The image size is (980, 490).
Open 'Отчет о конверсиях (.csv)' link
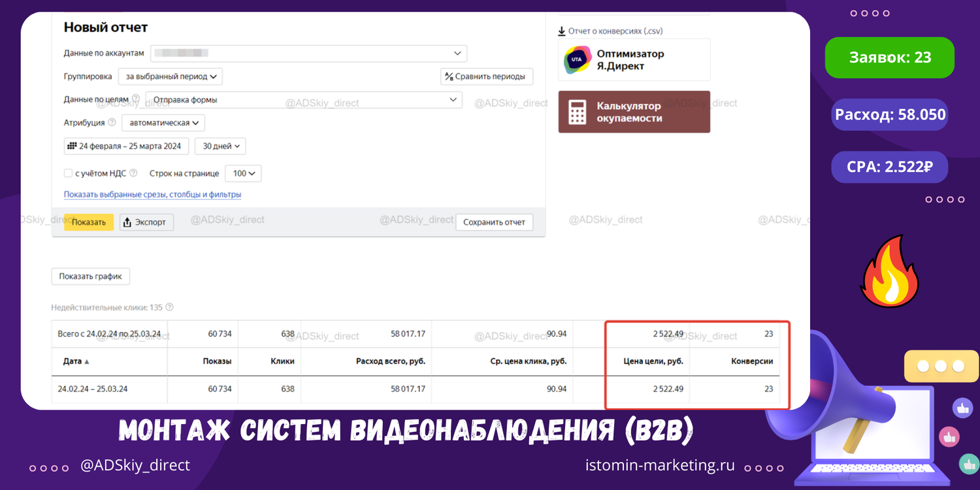click(615, 31)
